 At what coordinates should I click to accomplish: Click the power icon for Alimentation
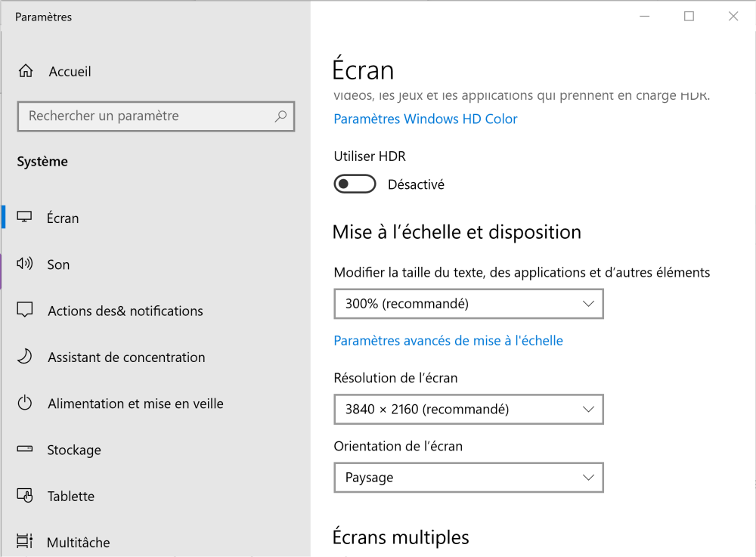coord(25,403)
